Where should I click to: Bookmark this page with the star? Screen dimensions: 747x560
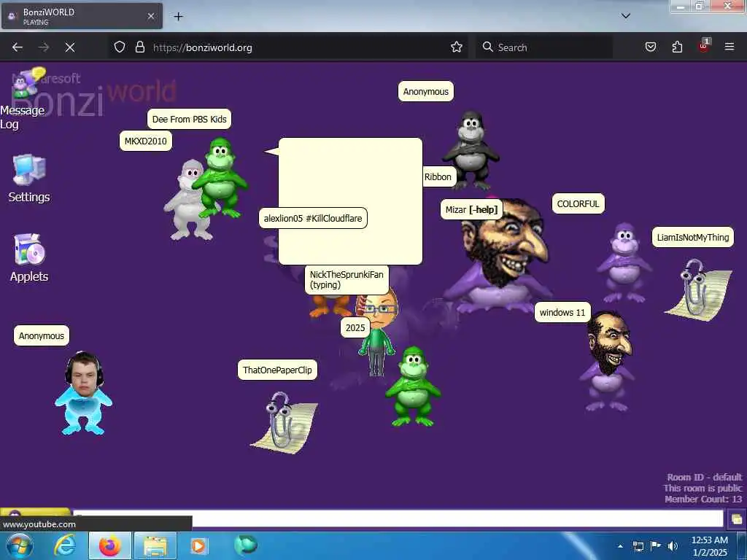(457, 47)
